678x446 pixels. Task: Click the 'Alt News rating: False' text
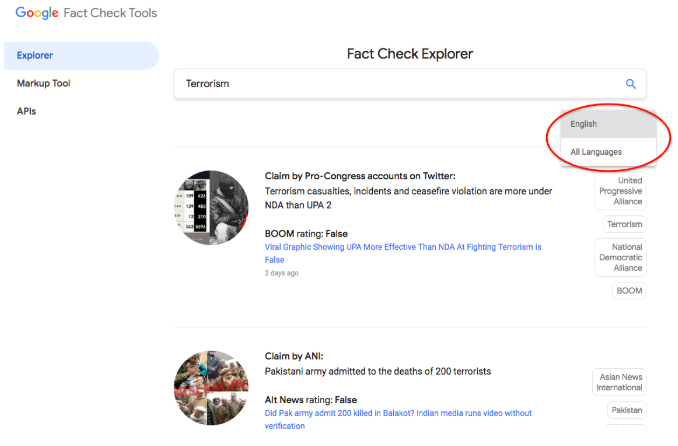point(311,400)
